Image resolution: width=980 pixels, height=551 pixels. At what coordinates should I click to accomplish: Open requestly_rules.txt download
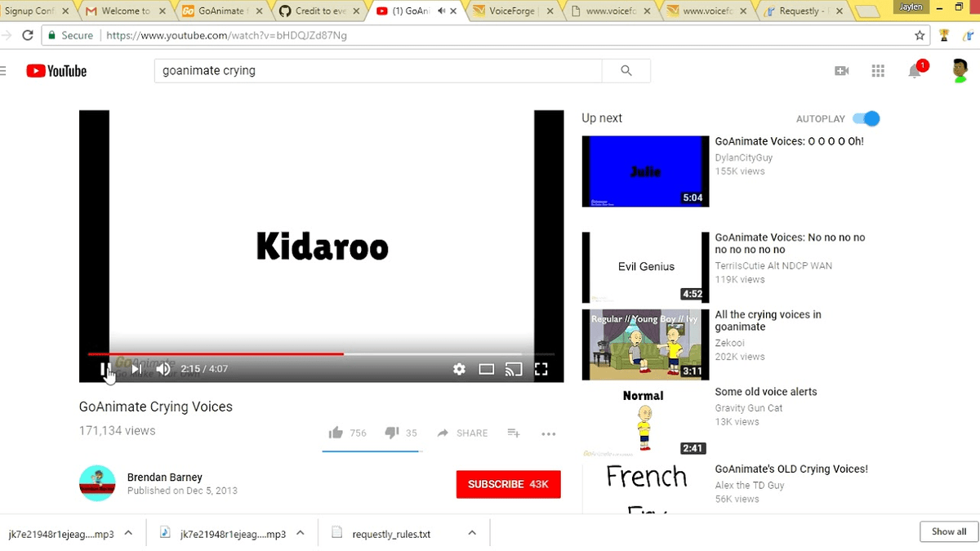click(390, 534)
